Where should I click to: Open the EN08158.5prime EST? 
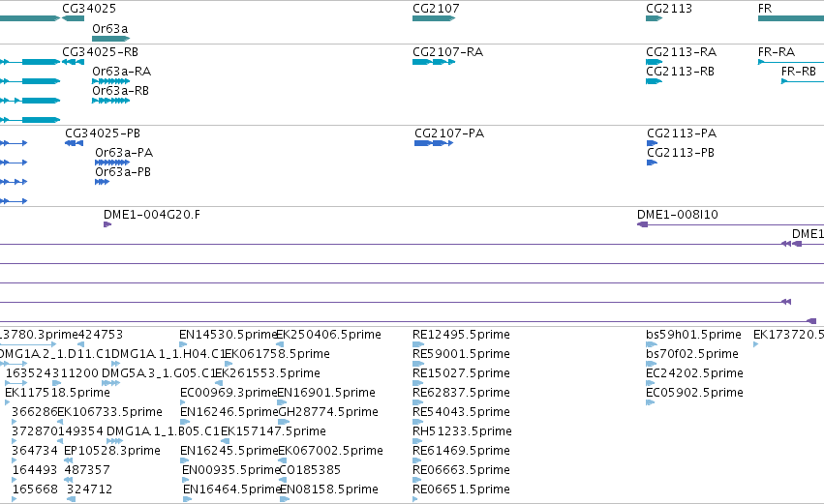pyautogui.click(x=329, y=489)
